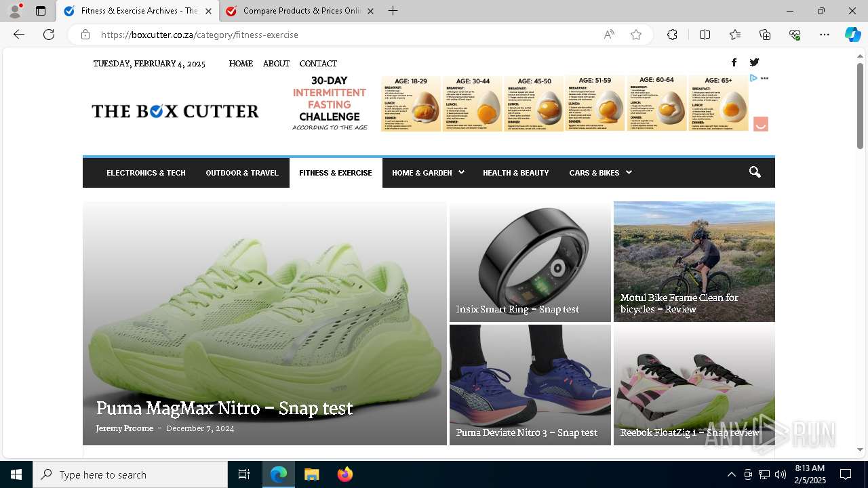Click the taskbar search box

click(130, 474)
